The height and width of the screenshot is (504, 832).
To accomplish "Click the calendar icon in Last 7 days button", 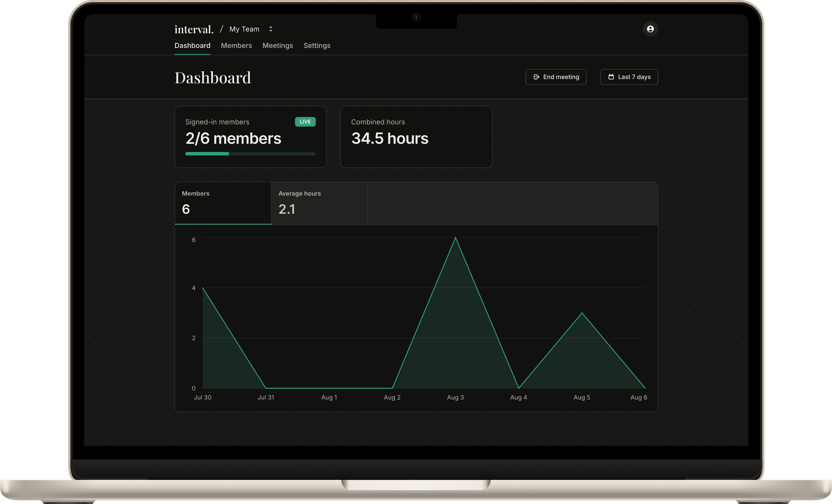I will click(x=611, y=77).
